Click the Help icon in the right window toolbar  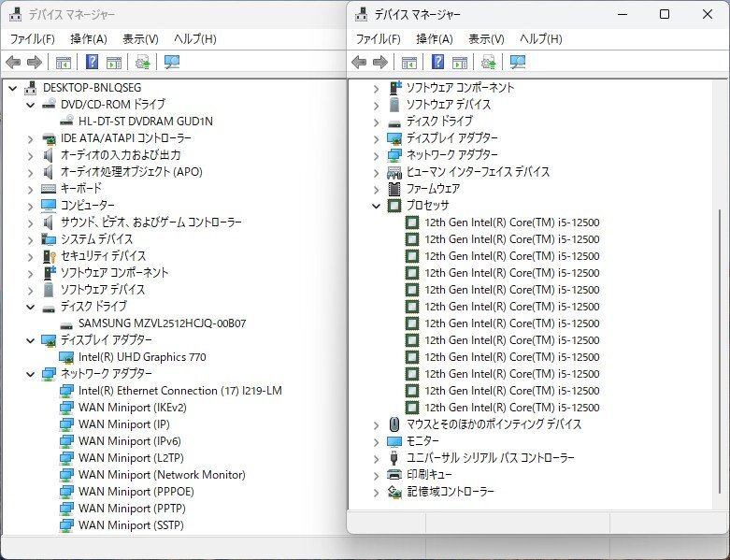click(437, 63)
